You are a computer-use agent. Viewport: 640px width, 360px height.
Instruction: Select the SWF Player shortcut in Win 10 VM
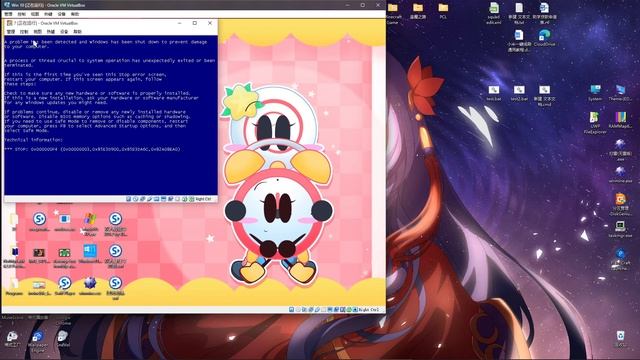point(64,283)
